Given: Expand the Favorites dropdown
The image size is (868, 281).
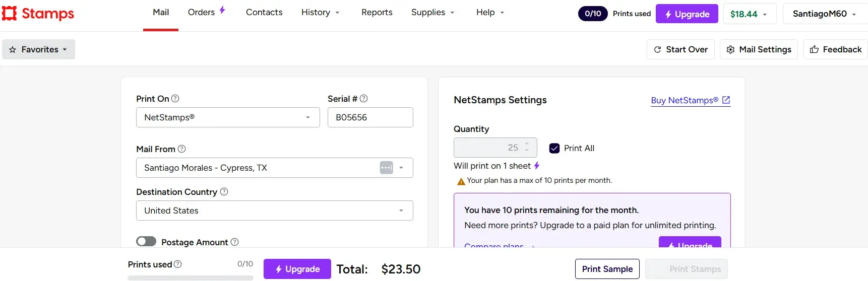Looking at the screenshot, I should (x=39, y=49).
